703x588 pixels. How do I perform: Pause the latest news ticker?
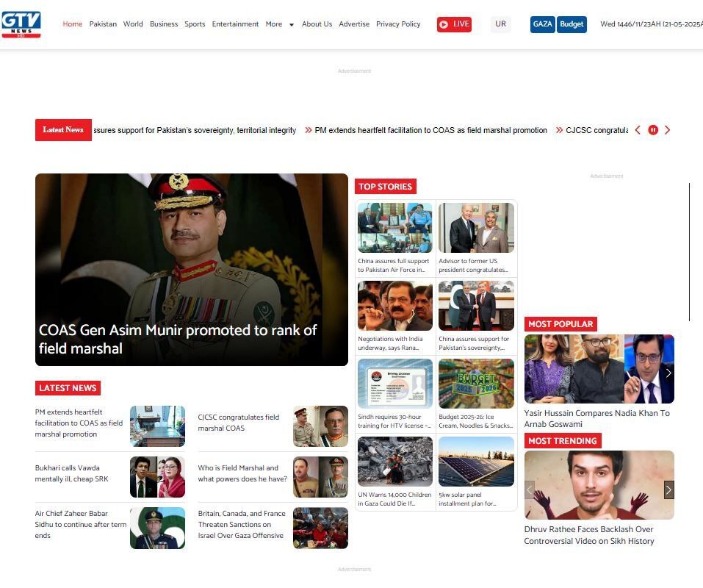tap(652, 130)
